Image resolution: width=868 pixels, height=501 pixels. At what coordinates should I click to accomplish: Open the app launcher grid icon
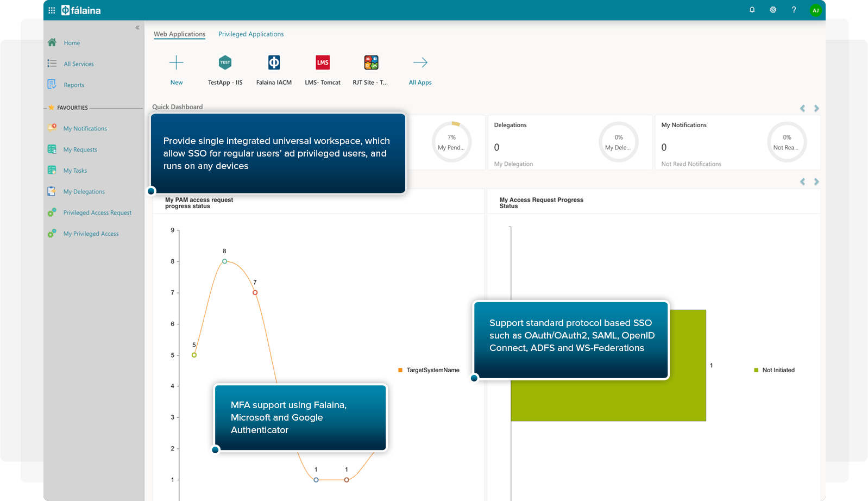(x=52, y=10)
